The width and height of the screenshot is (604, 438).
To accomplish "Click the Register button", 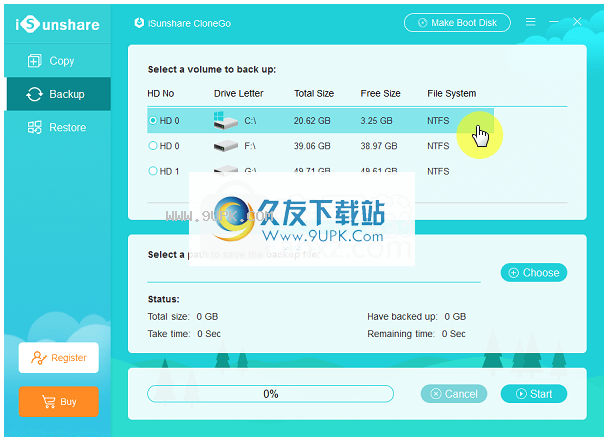I will (x=59, y=357).
